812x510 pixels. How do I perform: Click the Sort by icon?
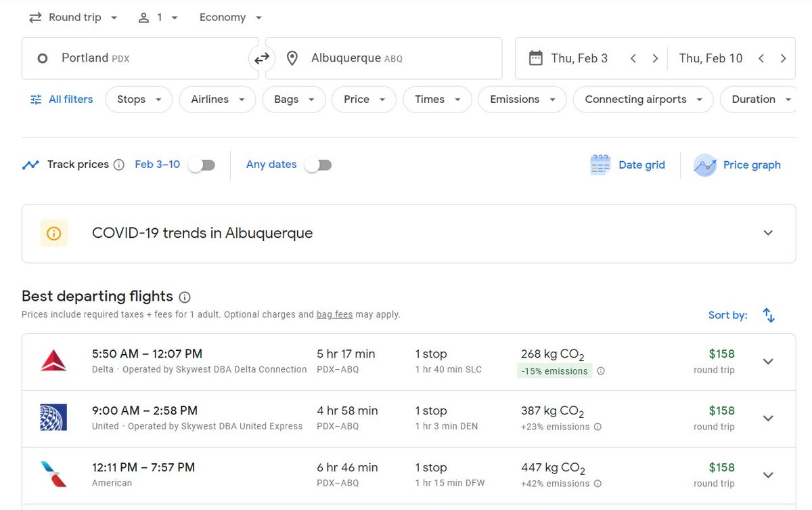tap(768, 315)
